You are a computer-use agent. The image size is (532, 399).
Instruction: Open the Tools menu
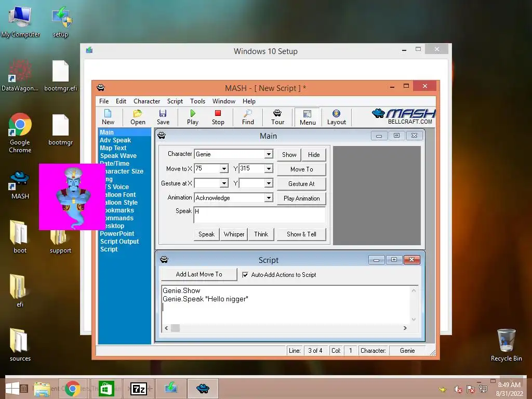[197, 101]
